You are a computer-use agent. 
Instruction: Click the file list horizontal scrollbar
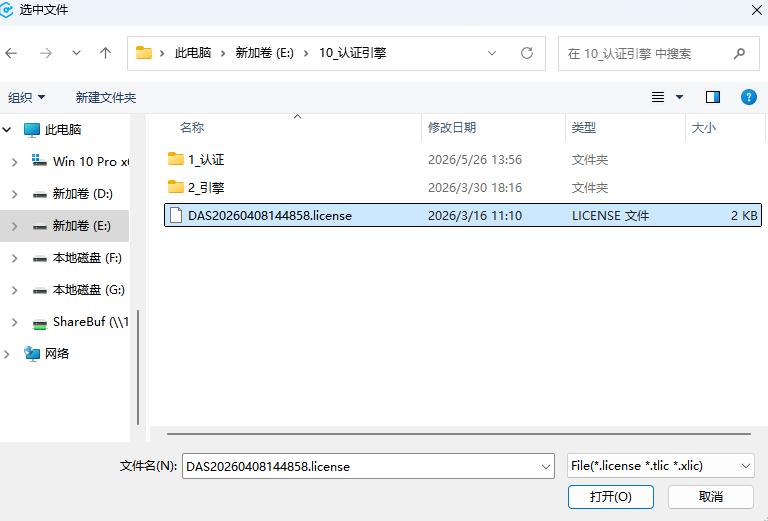coord(458,434)
